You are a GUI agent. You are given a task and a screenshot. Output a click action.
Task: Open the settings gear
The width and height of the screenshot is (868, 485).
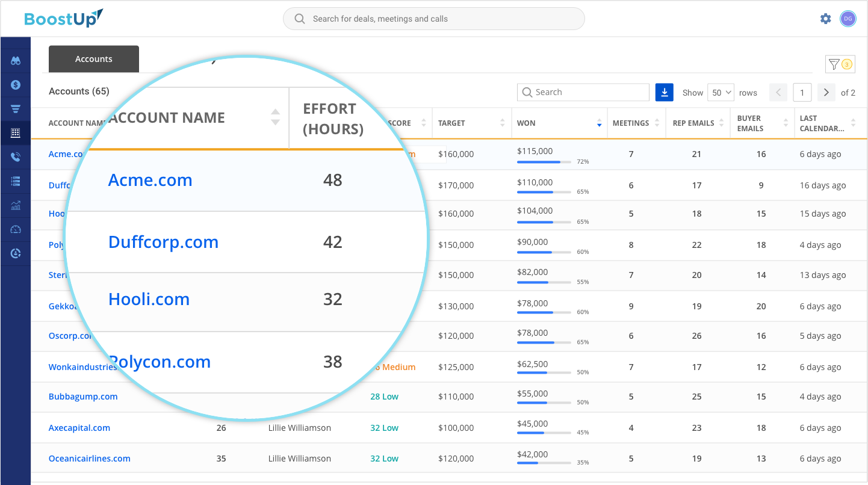coord(826,19)
